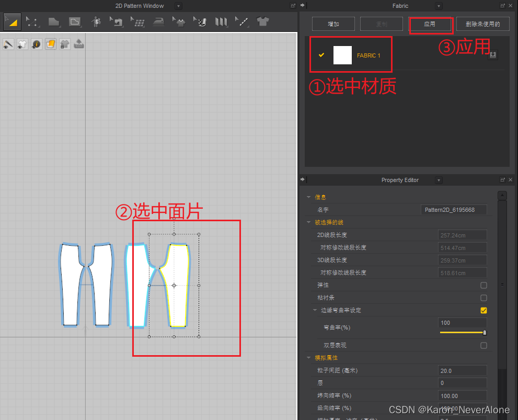Click the checkmark beside FABRIC 1
518x420 pixels.
(x=321, y=55)
